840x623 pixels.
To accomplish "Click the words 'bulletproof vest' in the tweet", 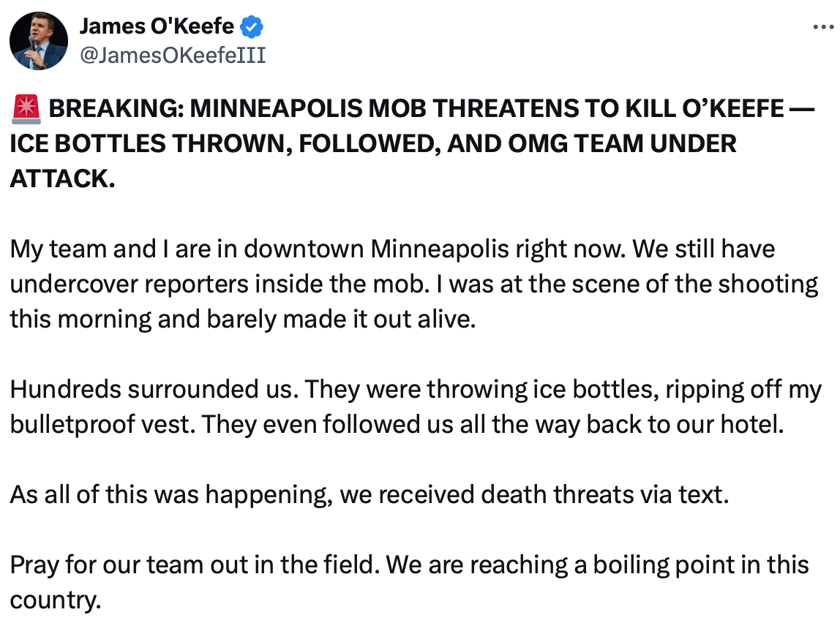I will 101,425.
